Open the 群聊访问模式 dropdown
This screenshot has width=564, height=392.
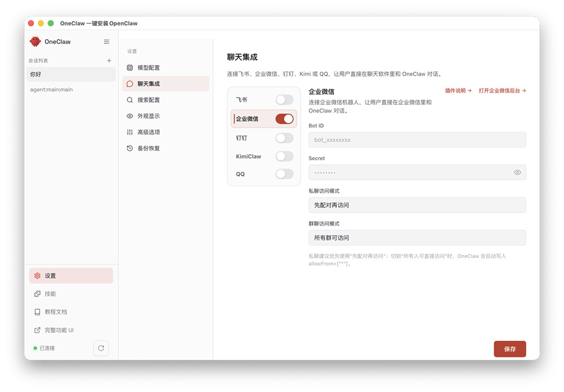click(417, 237)
